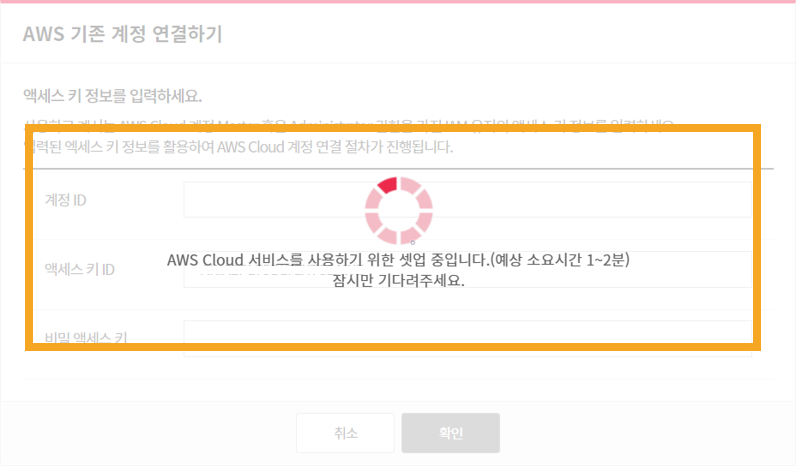Click the red segment of the spinner
This screenshot has height=466, width=796.
388,185
